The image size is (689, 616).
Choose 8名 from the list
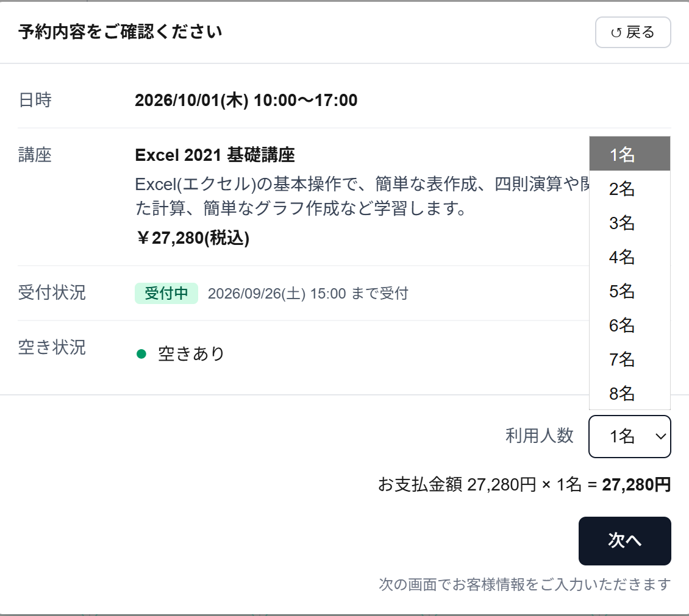pos(630,394)
